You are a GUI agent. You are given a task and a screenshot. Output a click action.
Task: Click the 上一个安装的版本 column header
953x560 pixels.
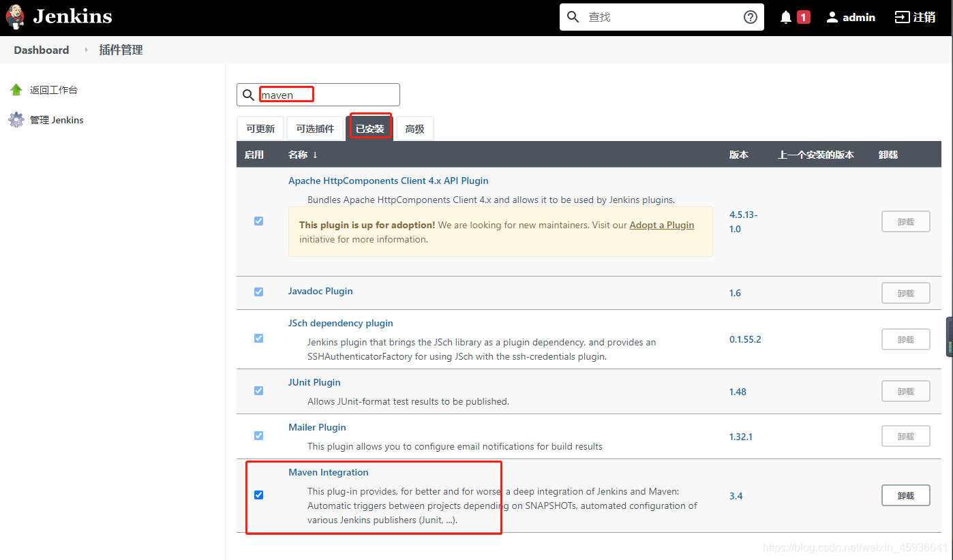pos(816,155)
